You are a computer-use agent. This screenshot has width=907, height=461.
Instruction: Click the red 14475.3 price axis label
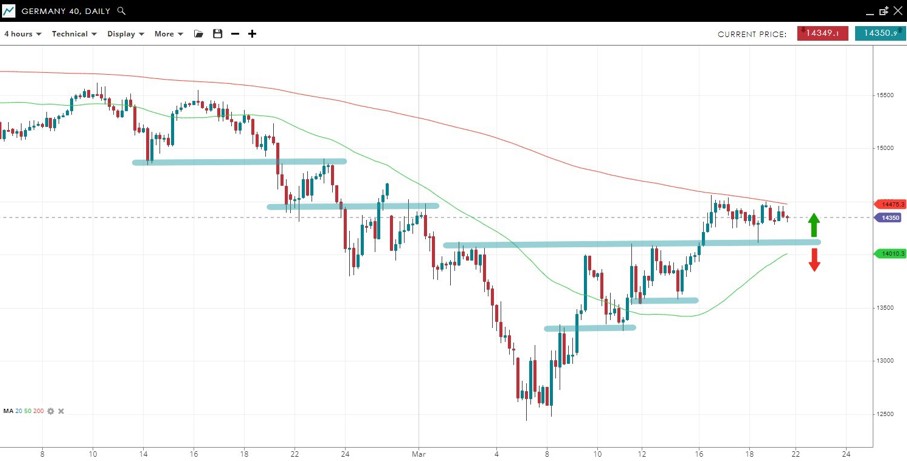889,204
